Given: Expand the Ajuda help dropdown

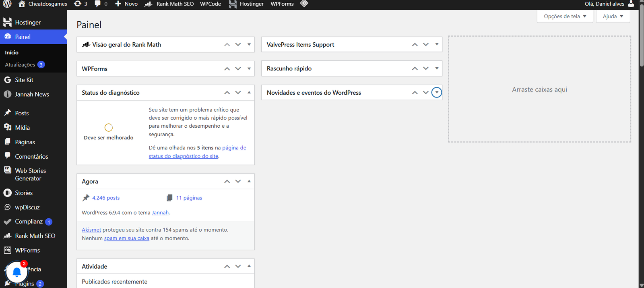Looking at the screenshot, I should pos(613,16).
